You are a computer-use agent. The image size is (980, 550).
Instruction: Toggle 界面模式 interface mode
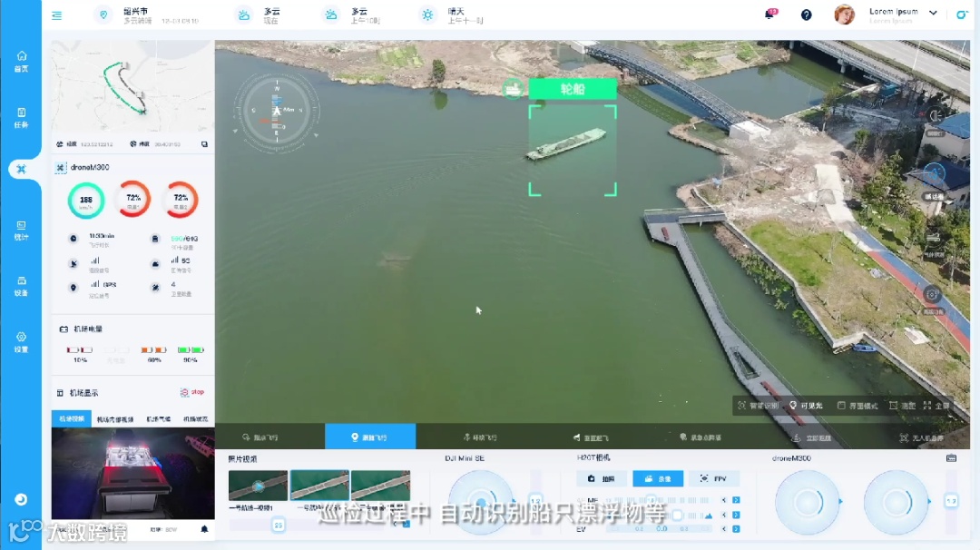[857, 406]
